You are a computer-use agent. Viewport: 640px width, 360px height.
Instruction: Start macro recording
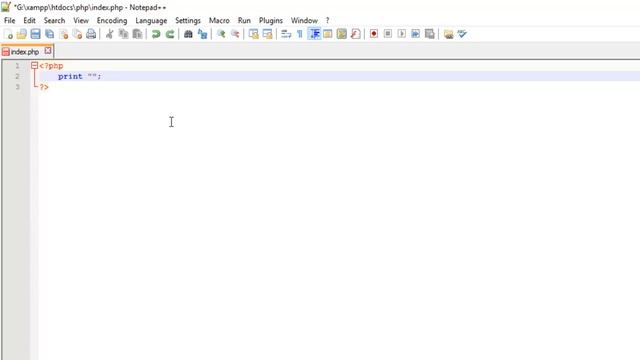[x=374, y=34]
